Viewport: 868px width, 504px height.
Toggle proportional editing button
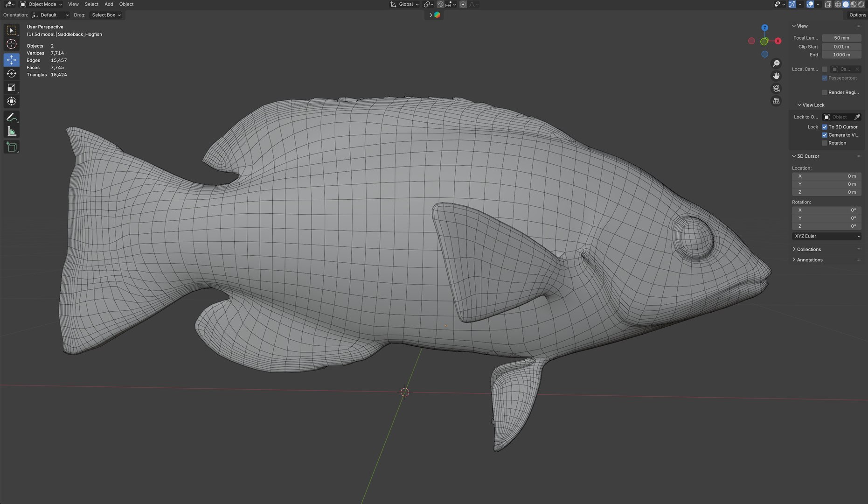tap(463, 4)
